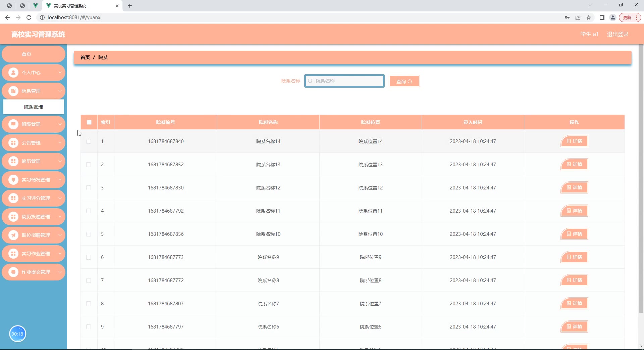
Task: Select the 院系管理 submenu item
Action: point(34,107)
